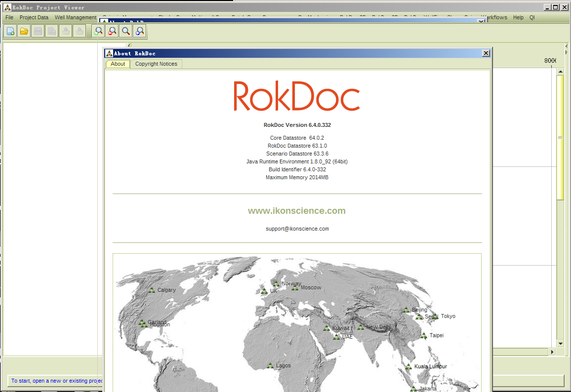Click the greyed-out floppy disk save icon

pos(38,31)
